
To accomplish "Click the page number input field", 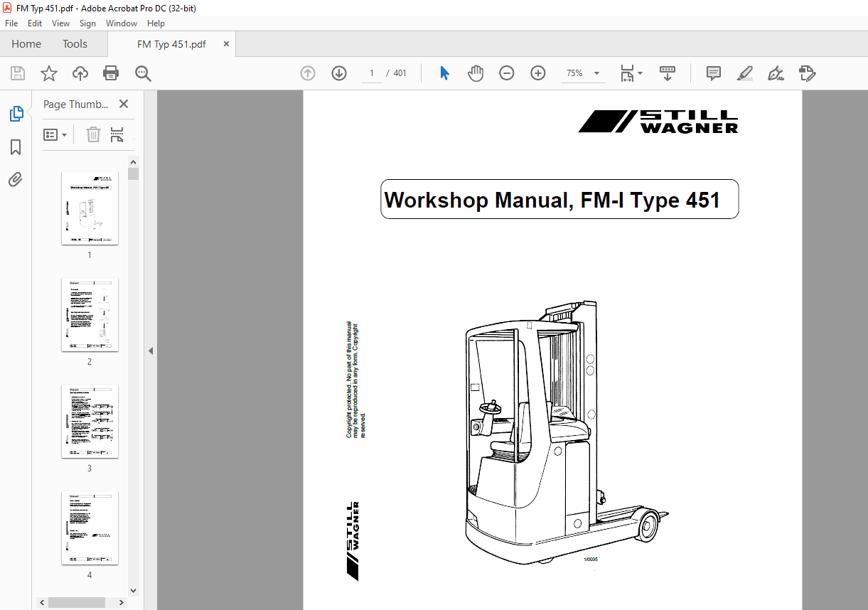I will (x=372, y=73).
